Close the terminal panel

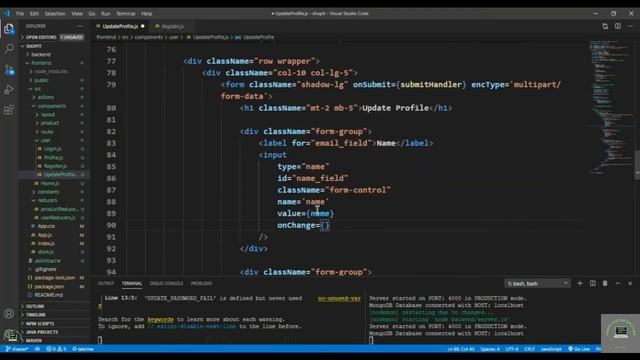point(630,283)
